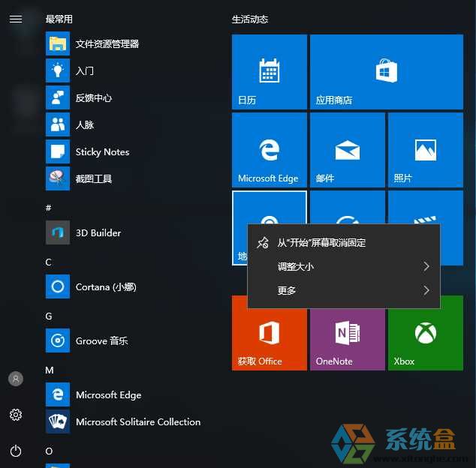This screenshot has height=468, width=476.
Task: Click the Power button icon
Action: pos(16,451)
